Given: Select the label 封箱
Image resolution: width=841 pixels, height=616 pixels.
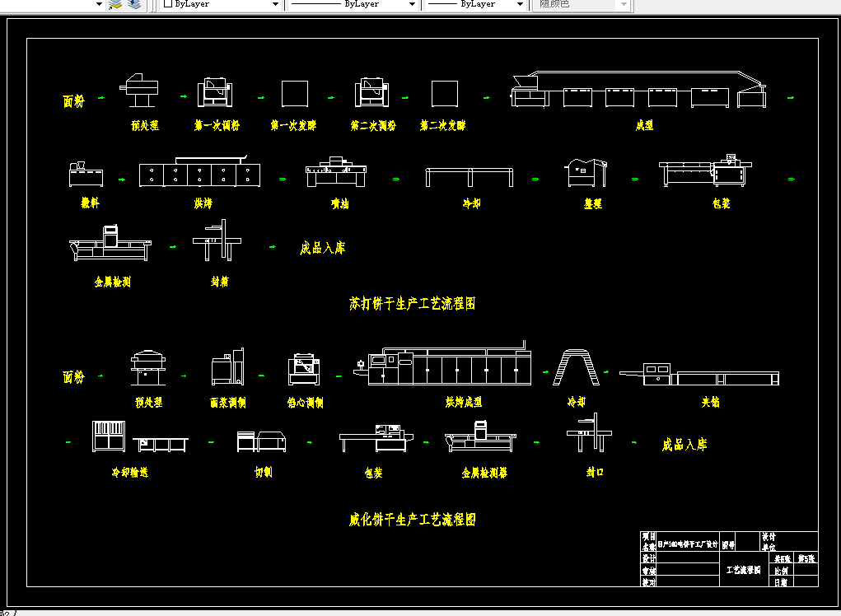Looking at the screenshot, I should pyautogui.click(x=219, y=282).
